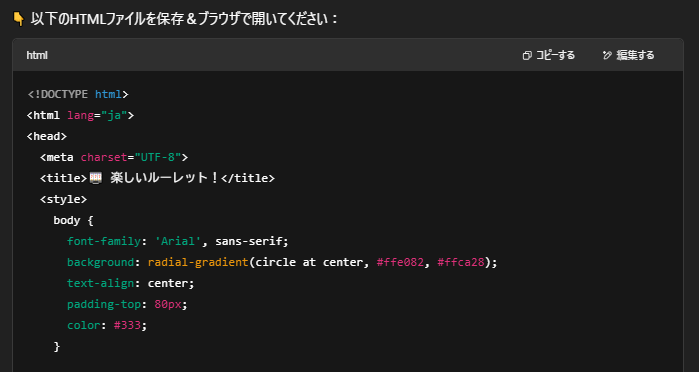Click the slot machine emoji in title
This screenshot has width=699, height=372.
coord(96,178)
